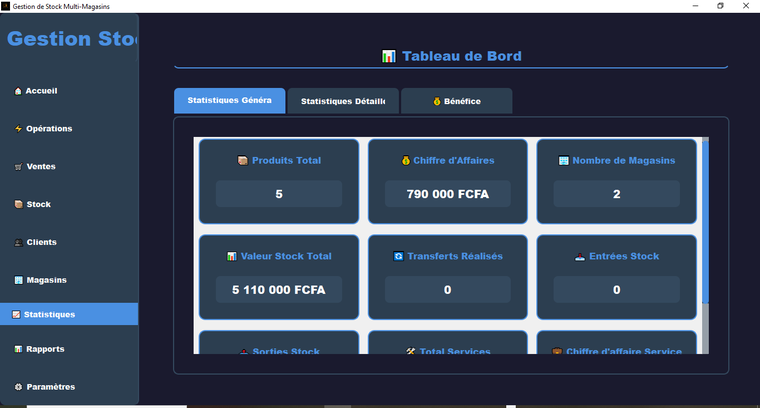Select the Statistiques Générales tab

pyautogui.click(x=229, y=101)
